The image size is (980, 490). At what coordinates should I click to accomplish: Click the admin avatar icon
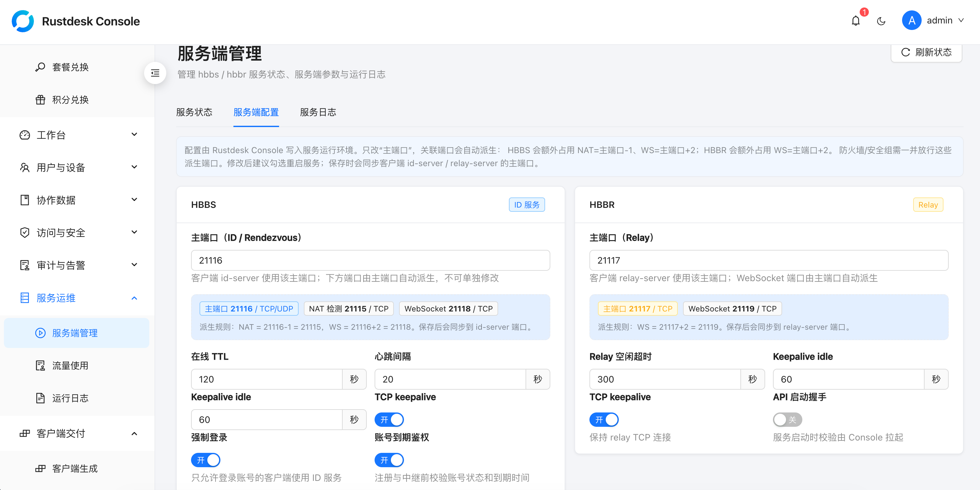[912, 21]
